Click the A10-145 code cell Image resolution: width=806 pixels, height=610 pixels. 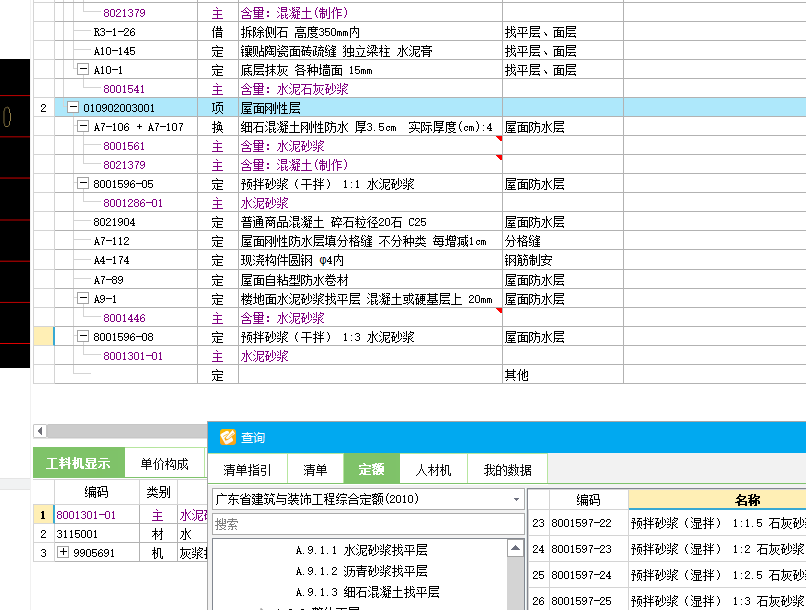tap(114, 51)
